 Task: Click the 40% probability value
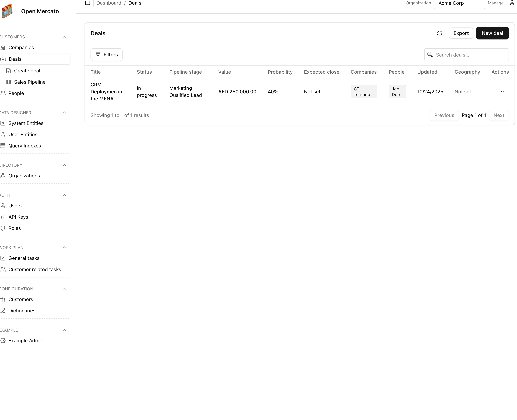[273, 92]
